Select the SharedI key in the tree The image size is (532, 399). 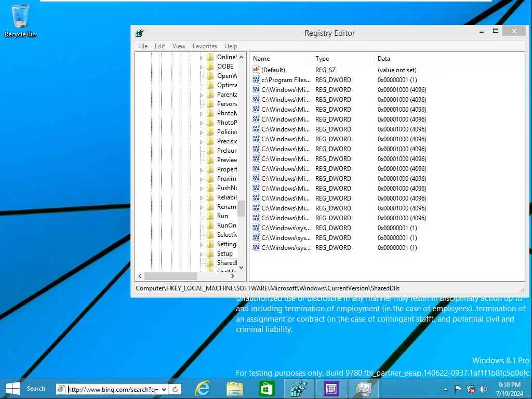(x=227, y=263)
